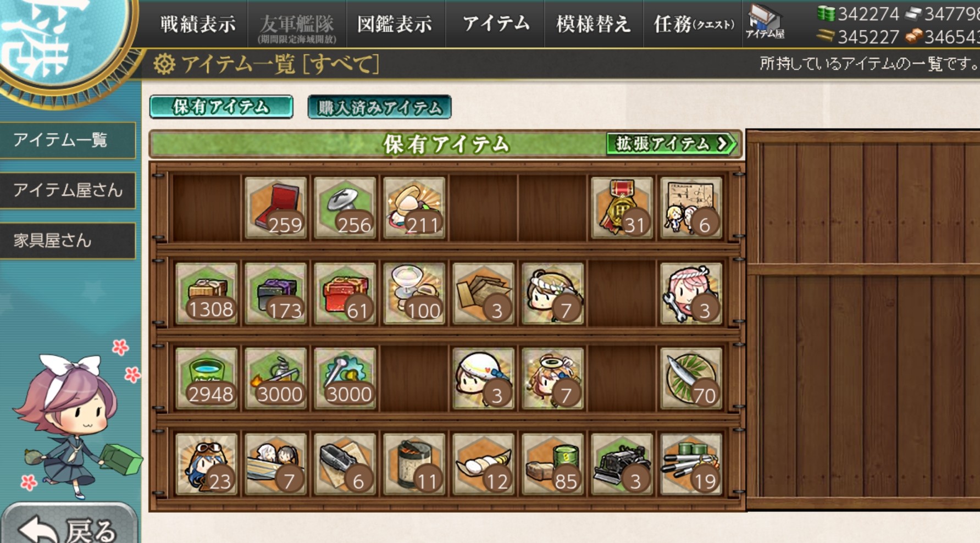Open the 任務(クエスト) menu
Screen dimensions: 980x543
[x=694, y=24]
